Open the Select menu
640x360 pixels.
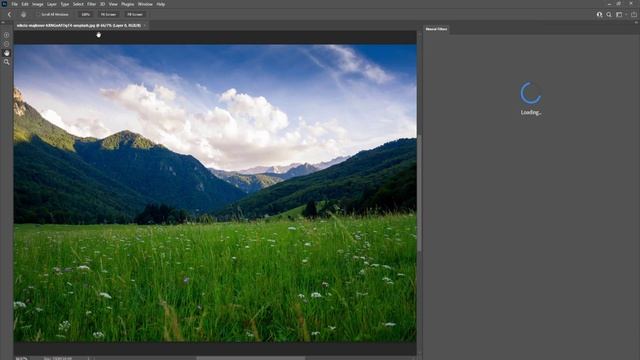pyautogui.click(x=78, y=4)
